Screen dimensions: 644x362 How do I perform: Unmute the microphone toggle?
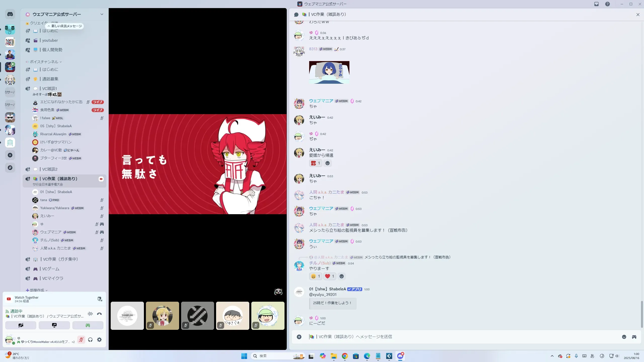point(81,340)
